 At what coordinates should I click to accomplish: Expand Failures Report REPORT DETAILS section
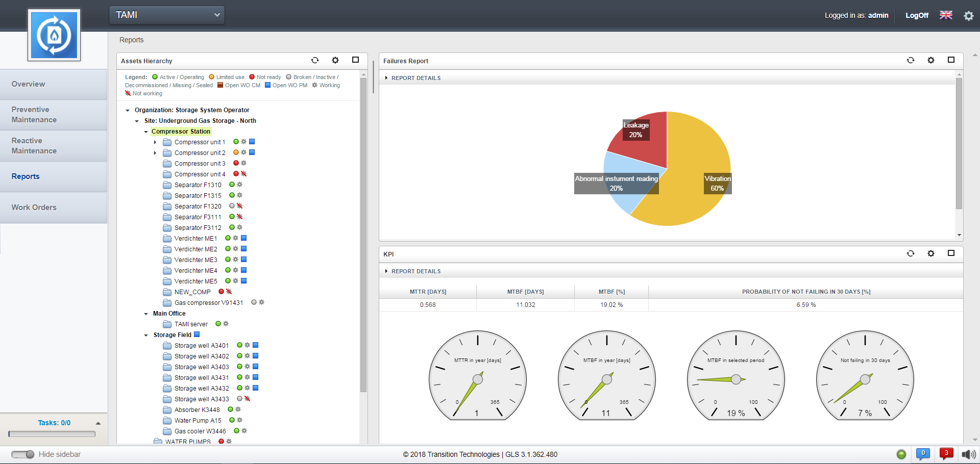415,78
